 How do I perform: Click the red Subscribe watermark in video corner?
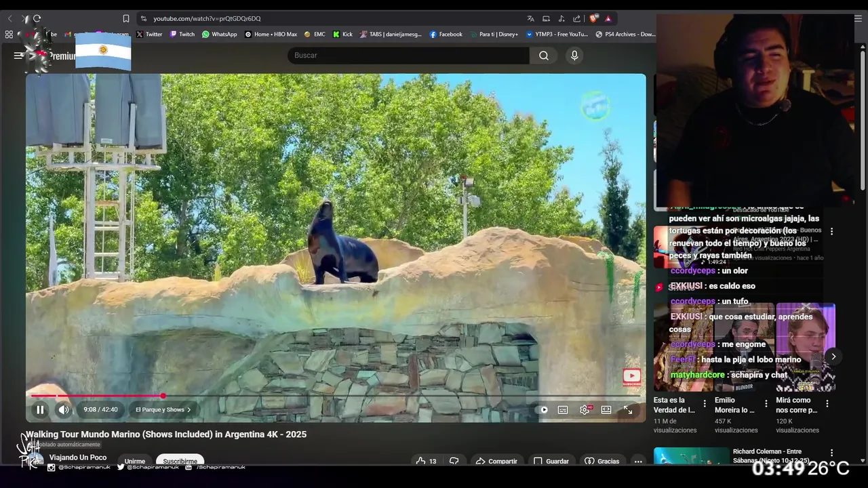[631, 377]
